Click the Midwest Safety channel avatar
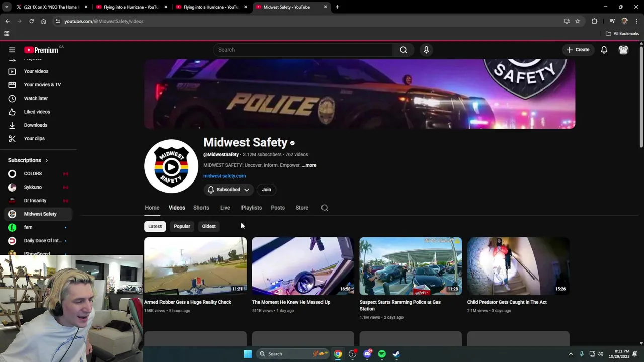 point(171,166)
